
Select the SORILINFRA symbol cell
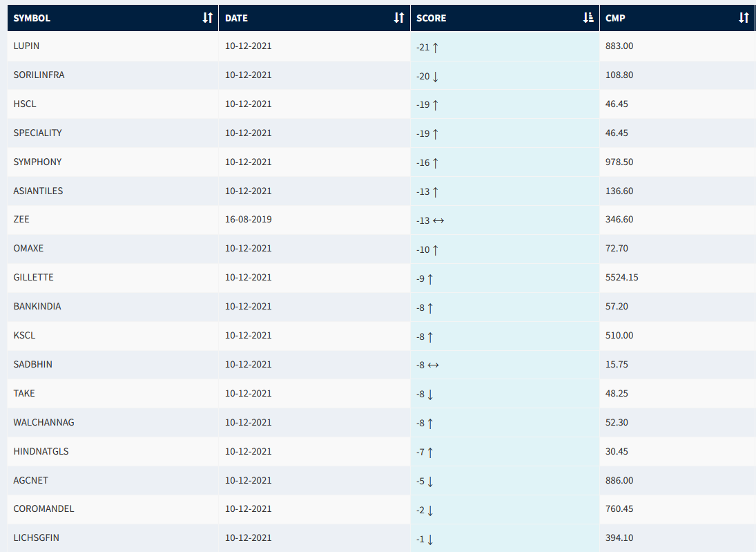pyautogui.click(x=113, y=75)
